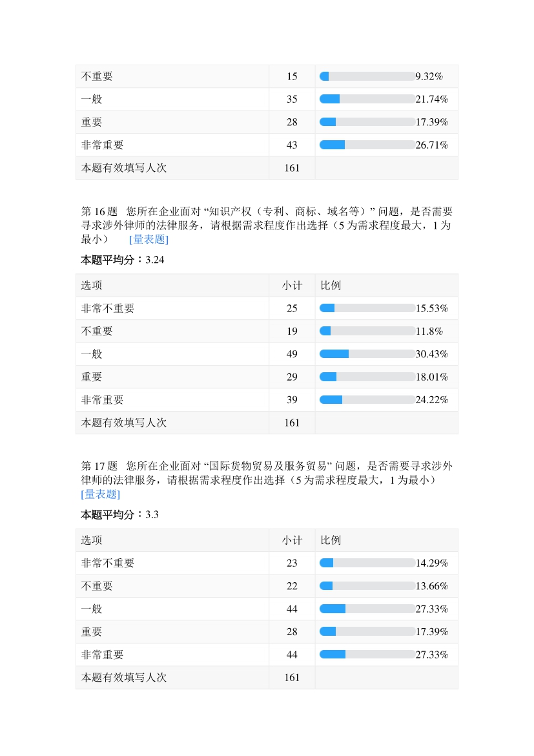Image resolution: width=534 pixels, height=756 pixels.
Task: Click the progress bar showing 13.66%
Action: click(x=367, y=586)
